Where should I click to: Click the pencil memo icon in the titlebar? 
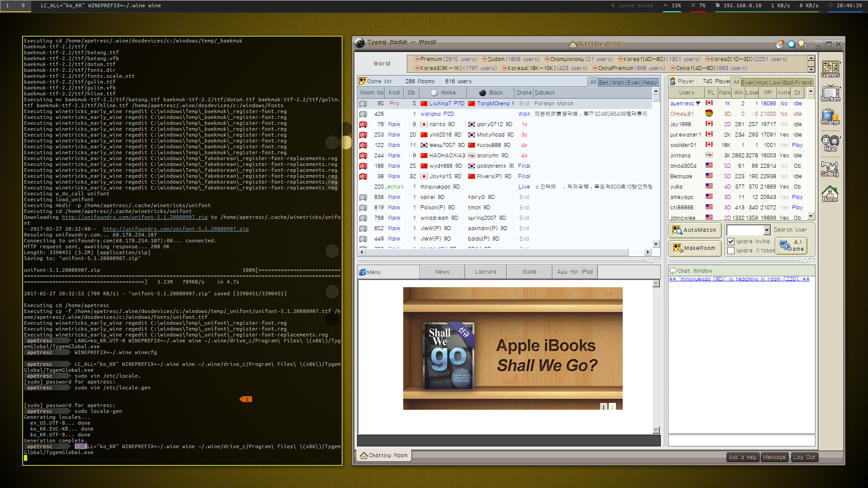779,44
